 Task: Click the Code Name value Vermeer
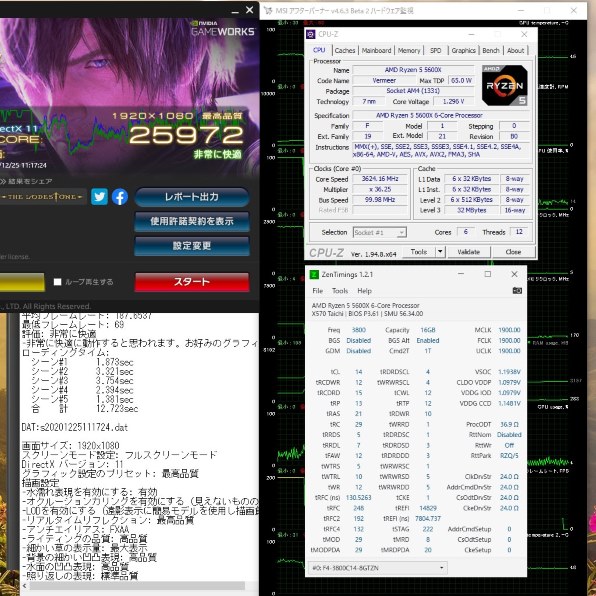coord(384,81)
